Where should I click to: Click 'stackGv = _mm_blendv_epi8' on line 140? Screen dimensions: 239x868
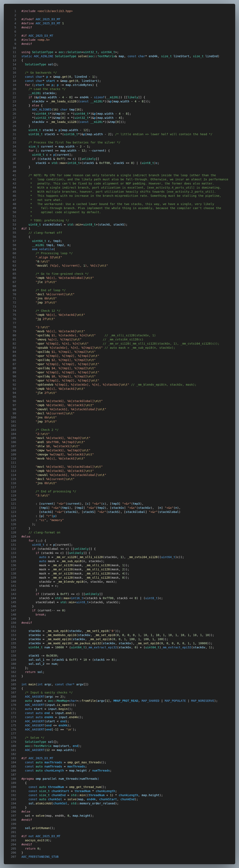[78, 582]
